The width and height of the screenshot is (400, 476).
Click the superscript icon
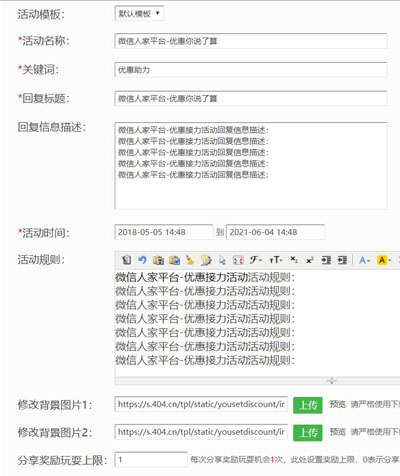pos(310,260)
